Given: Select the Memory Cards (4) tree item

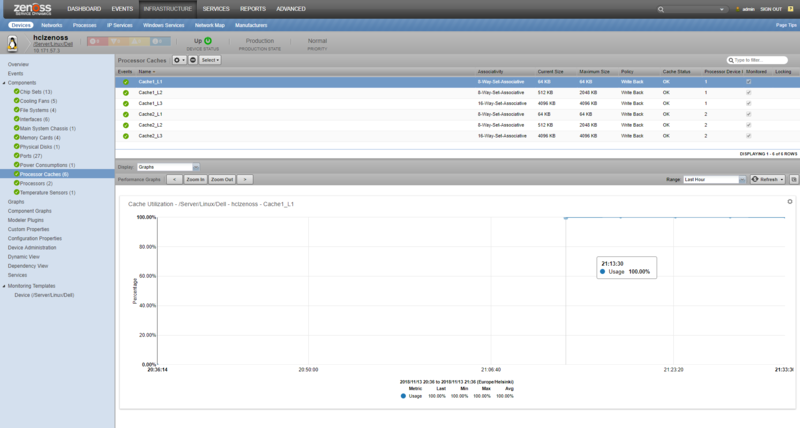Looking at the screenshot, I should coord(40,138).
